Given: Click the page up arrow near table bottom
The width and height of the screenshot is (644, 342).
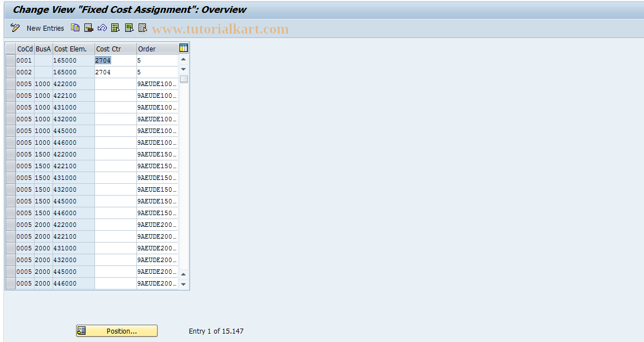Looking at the screenshot, I should point(183,274).
